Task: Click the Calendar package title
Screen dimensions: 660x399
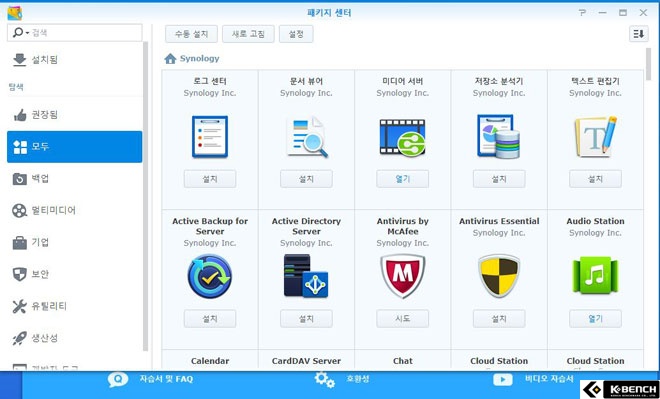Action: [x=210, y=361]
